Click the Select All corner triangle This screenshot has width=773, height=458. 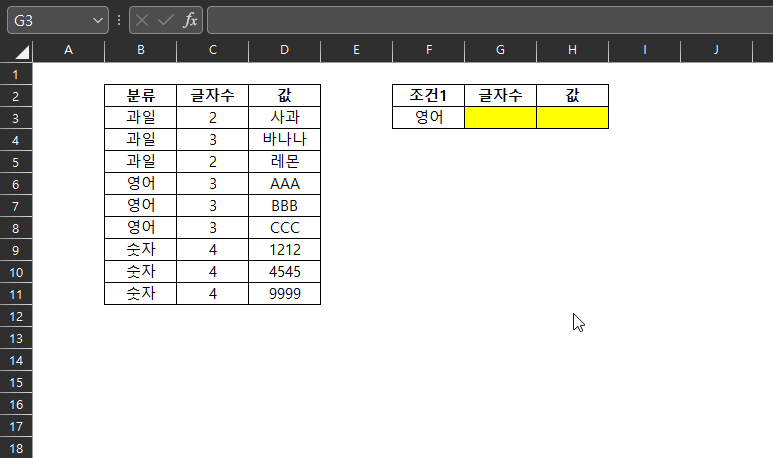22,51
